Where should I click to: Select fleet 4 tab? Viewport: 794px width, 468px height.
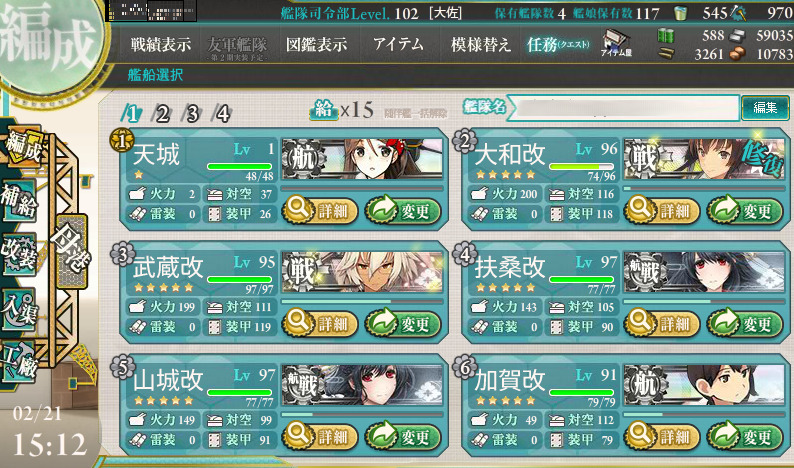223,114
